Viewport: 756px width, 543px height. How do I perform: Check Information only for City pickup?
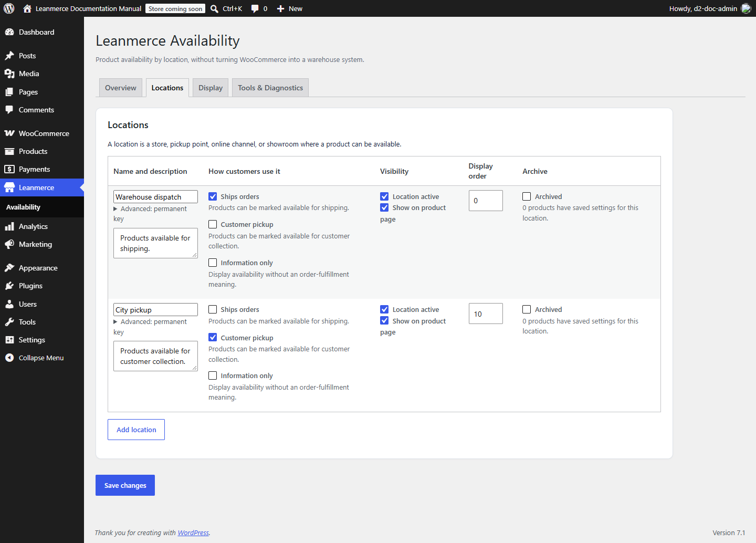coord(213,375)
